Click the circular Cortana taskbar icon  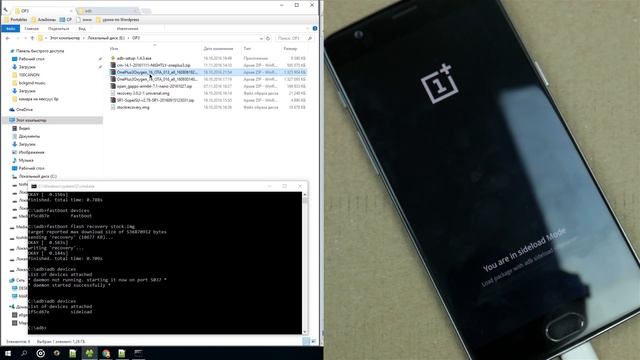pyautogui.click(x=40, y=353)
